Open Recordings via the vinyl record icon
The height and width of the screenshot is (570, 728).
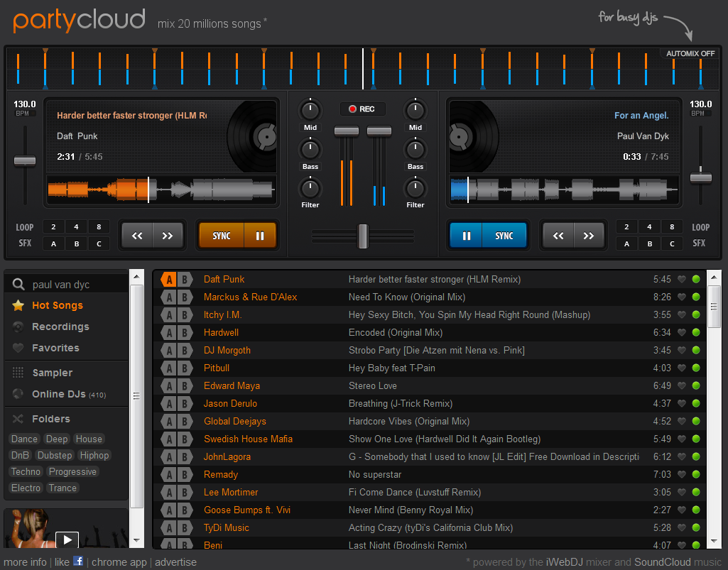pyautogui.click(x=18, y=327)
